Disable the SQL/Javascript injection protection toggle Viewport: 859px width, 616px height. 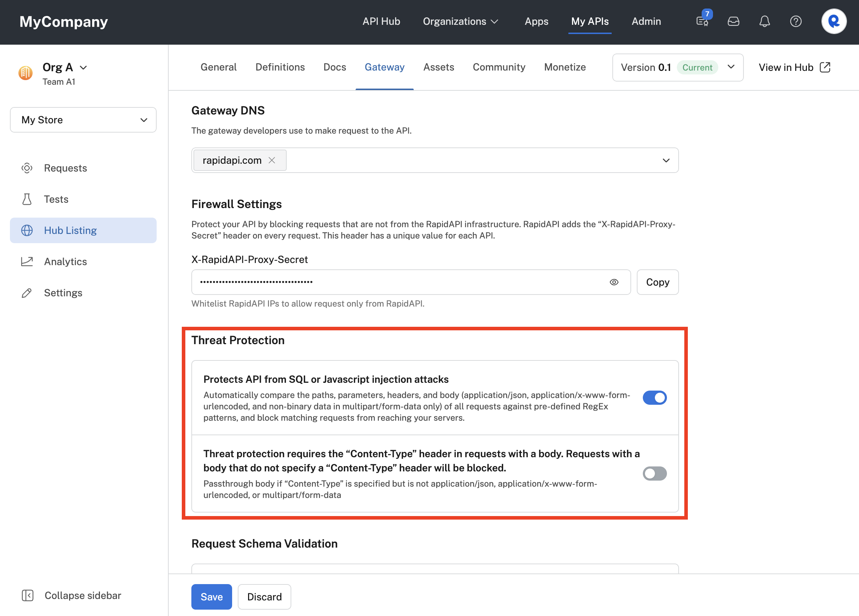coord(655,398)
